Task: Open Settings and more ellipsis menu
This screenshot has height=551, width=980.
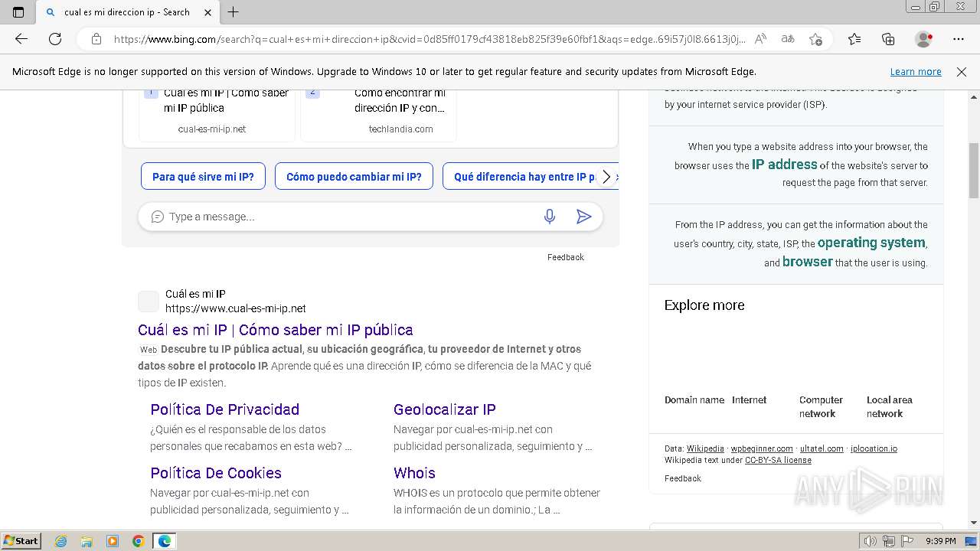Action: point(959,39)
